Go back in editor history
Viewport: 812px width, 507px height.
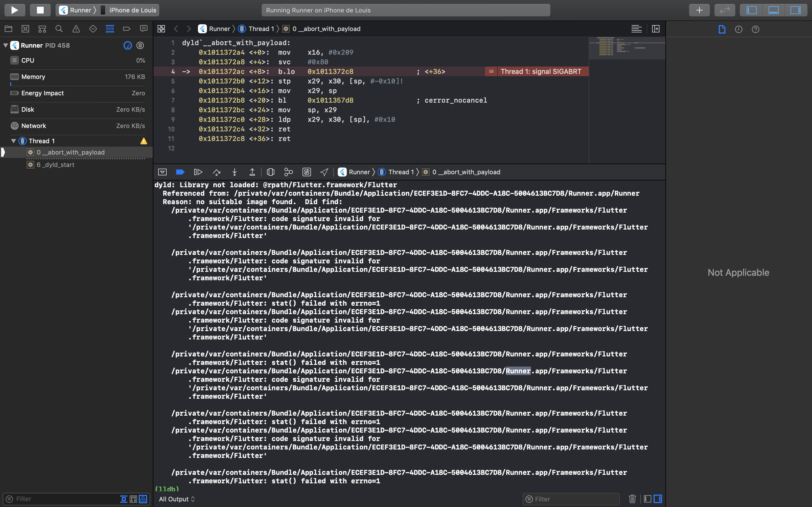pos(176,29)
